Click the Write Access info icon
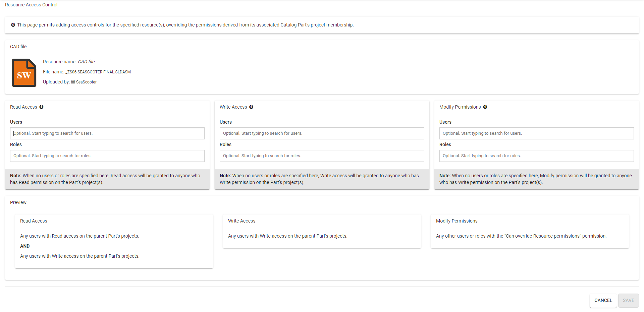 [251, 107]
